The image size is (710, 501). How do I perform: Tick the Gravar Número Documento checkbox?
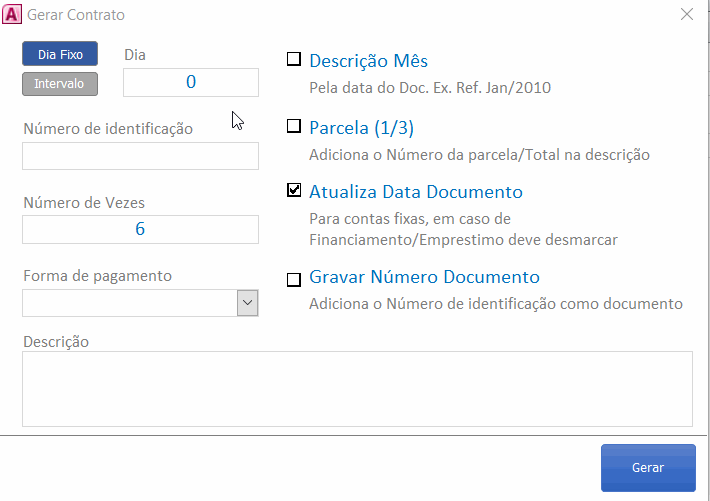[294, 279]
